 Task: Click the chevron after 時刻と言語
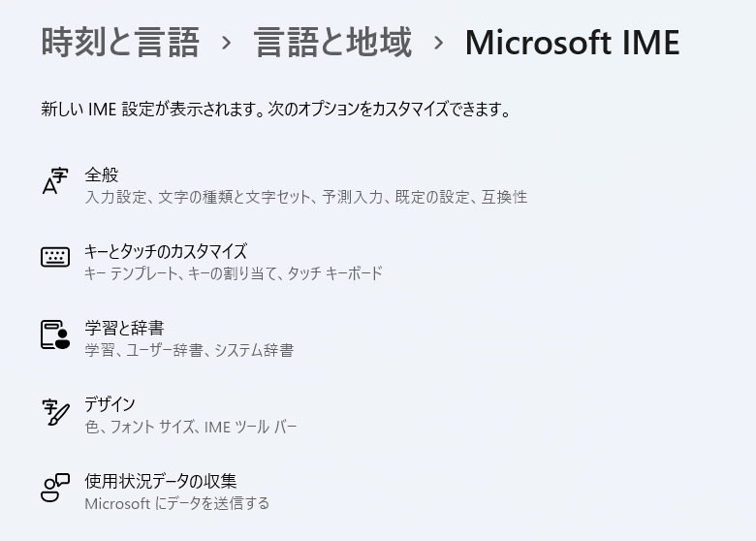pos(226,44)
